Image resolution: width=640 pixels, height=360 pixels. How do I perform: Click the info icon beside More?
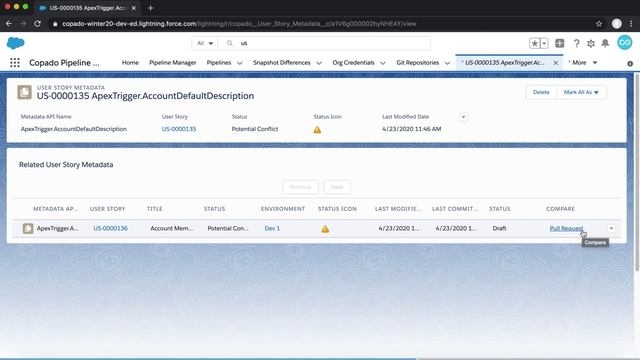[630, 64]
